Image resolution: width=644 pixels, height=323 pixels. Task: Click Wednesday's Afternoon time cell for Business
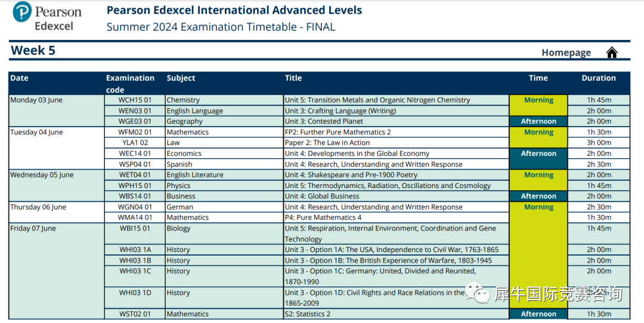pos(538,196)
